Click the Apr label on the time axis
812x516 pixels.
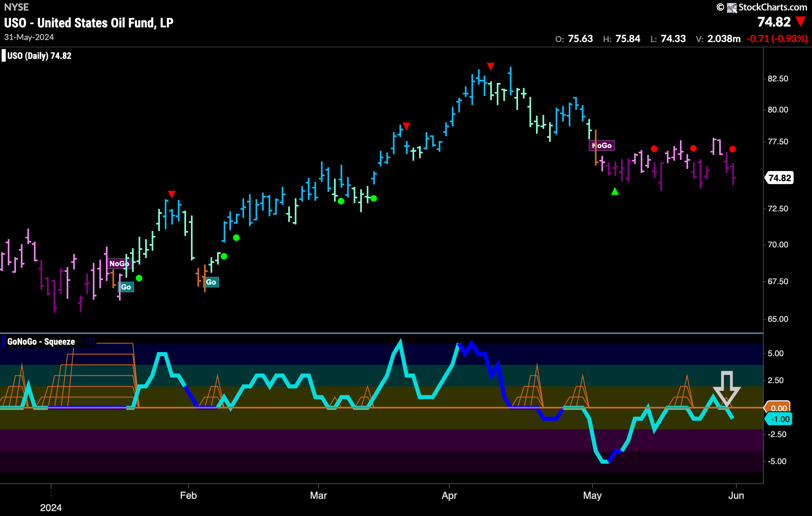tap(449, 496)
